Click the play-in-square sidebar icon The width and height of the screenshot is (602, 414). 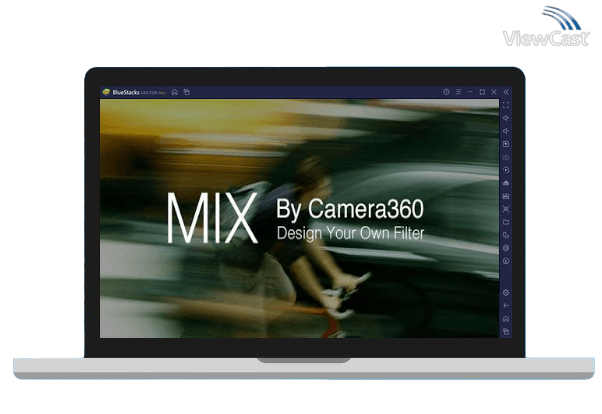[506, 144]
